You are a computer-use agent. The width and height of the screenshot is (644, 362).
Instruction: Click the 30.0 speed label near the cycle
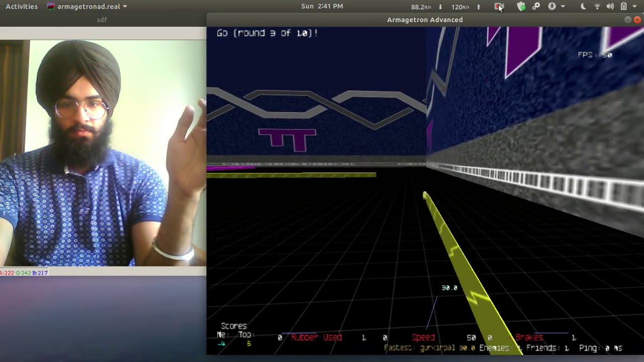449,288
